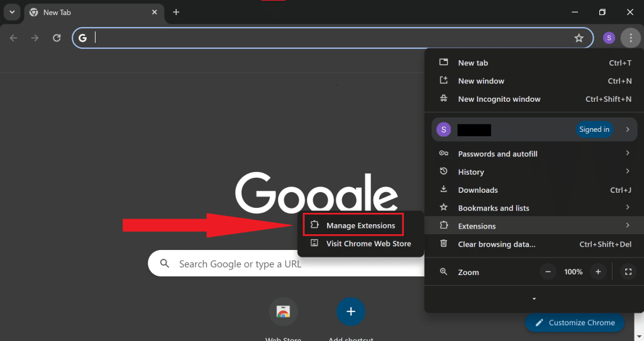Image resolution: width=644 pixels, height=341 pixels.
Task: Bookmark this tab with star icon
Action: coord(579,38)
